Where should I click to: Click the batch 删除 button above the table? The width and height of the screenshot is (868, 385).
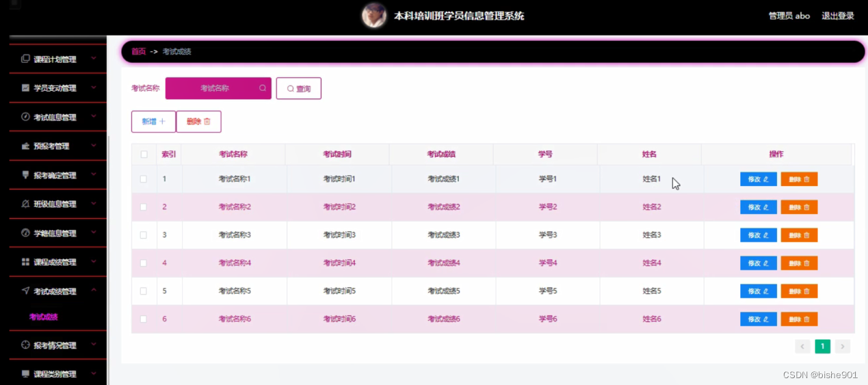pos(199,122)
